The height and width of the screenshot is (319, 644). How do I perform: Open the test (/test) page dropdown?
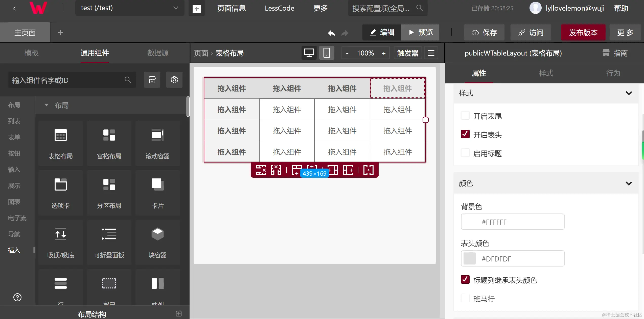click(x=130, y=8)
